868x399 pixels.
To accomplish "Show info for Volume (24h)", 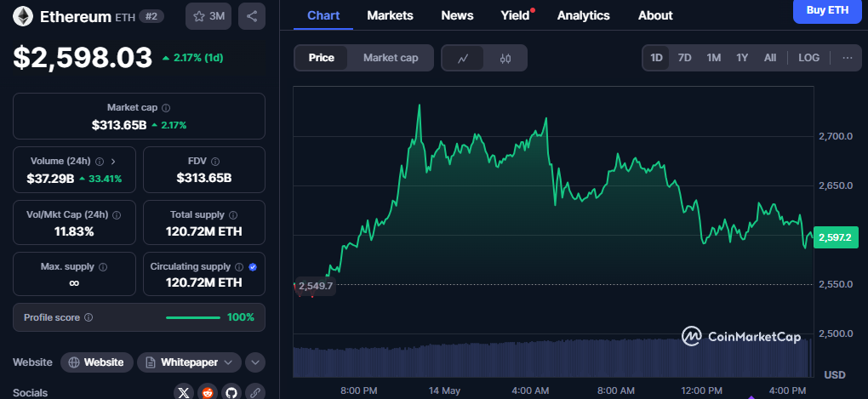I will click(100, 162).
